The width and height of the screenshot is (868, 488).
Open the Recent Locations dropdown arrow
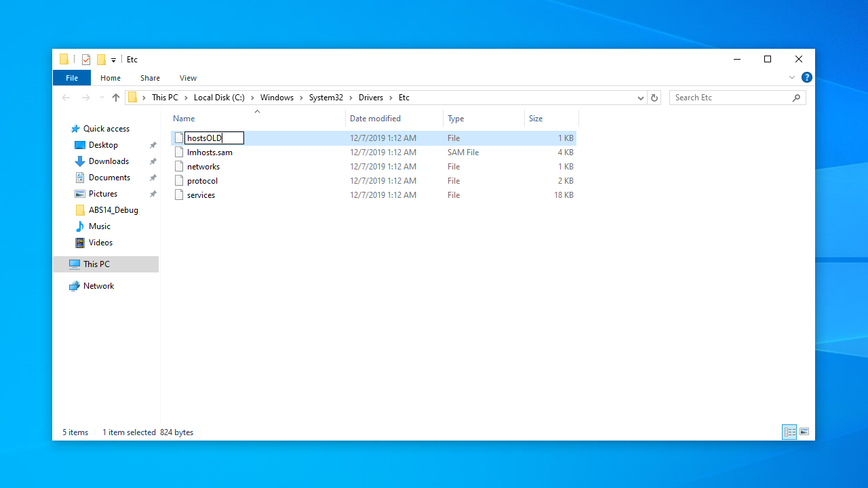(102, 98)
